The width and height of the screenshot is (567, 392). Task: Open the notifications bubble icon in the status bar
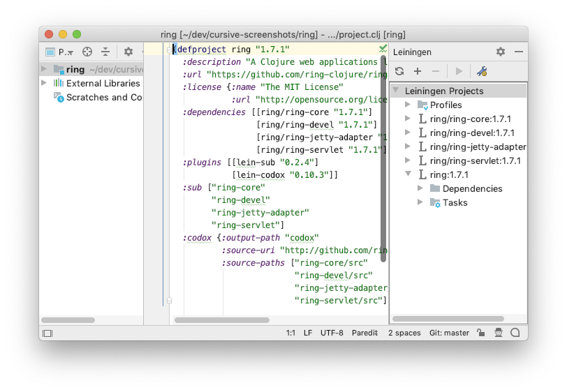coord(515,333)
